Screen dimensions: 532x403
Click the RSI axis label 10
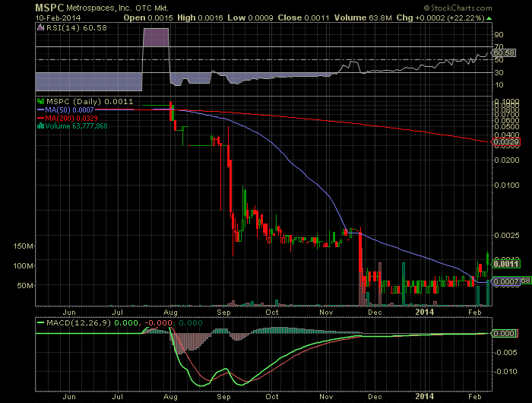(499, 85)
